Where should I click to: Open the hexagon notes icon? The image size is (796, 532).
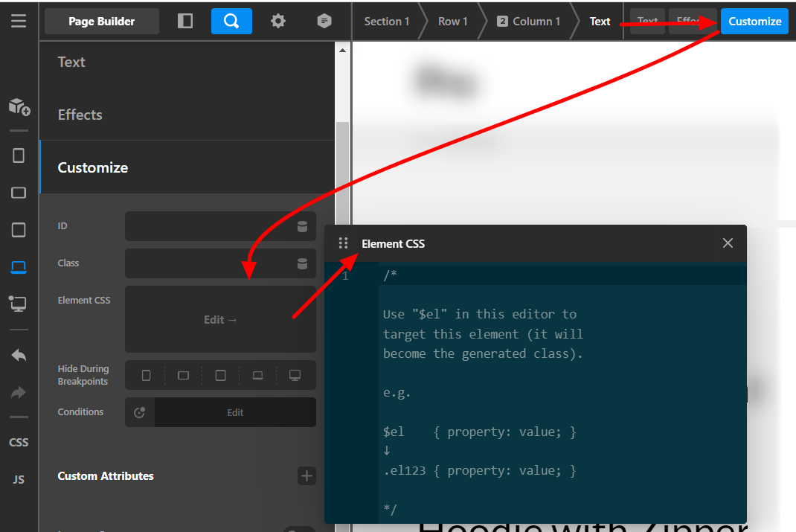(324, 21)
